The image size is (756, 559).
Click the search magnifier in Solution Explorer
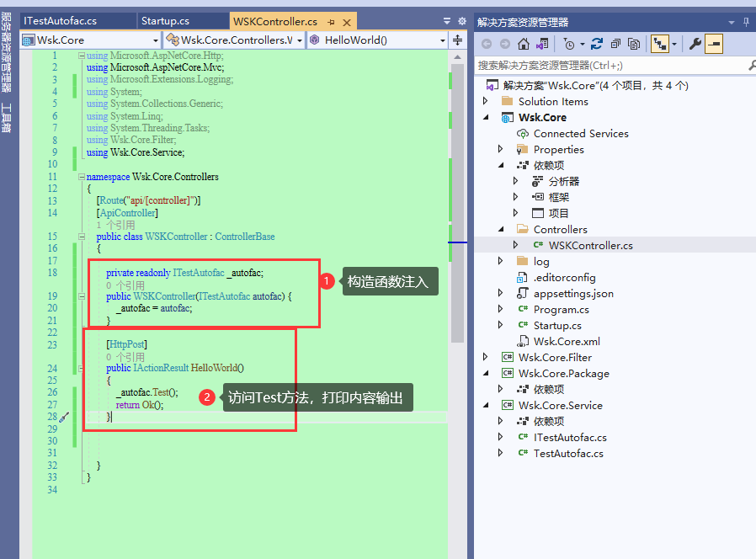point(752,65)
